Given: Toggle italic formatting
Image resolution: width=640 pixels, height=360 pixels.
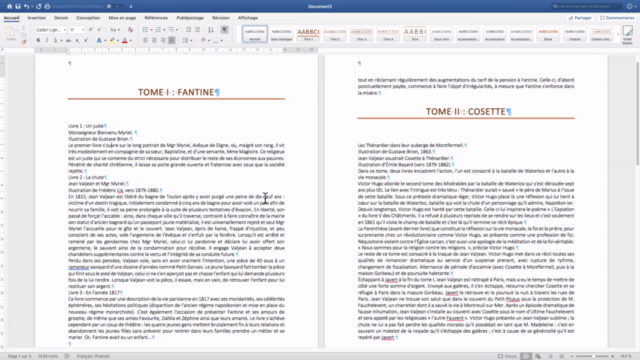Looking at the screenshot, I should coord(47,40).
